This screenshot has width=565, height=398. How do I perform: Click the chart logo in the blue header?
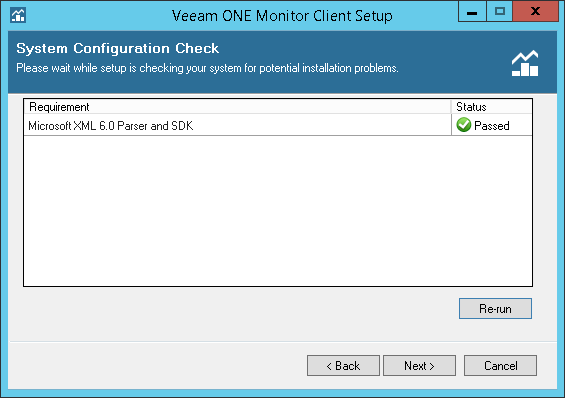tap(525, 63)
